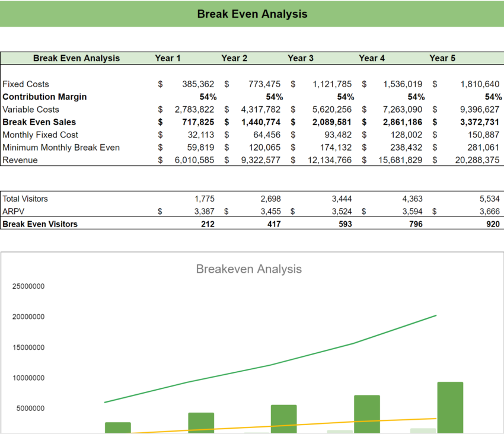Select the Year 4 column header
The height and width of the screenshot is (434, 504).
point(372,58)
